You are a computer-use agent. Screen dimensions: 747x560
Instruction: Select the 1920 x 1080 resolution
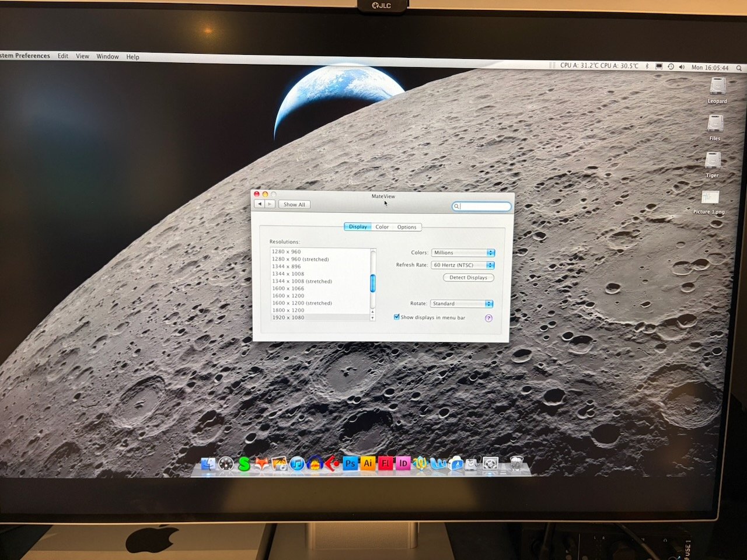coord(320,317)
